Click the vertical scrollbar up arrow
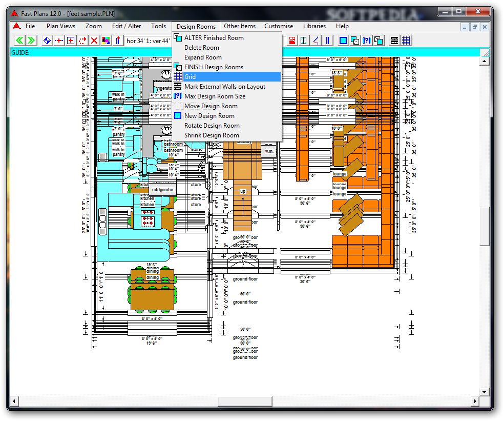 click(x=485, y=61)
